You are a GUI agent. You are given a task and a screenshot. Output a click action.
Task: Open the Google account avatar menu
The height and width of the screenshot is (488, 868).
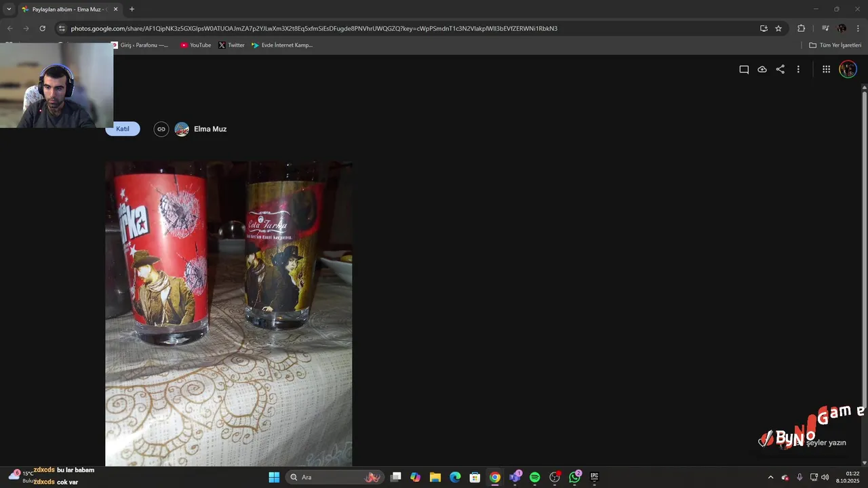coord(848,69)
